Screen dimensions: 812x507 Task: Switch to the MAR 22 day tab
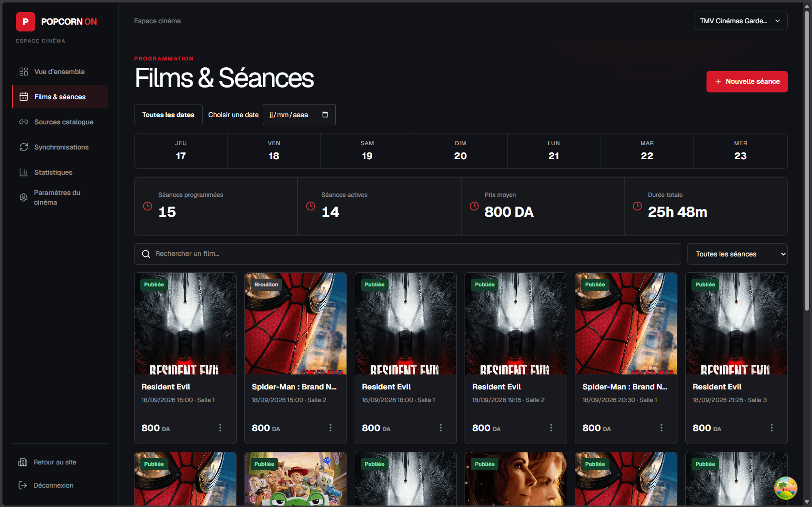647,151
